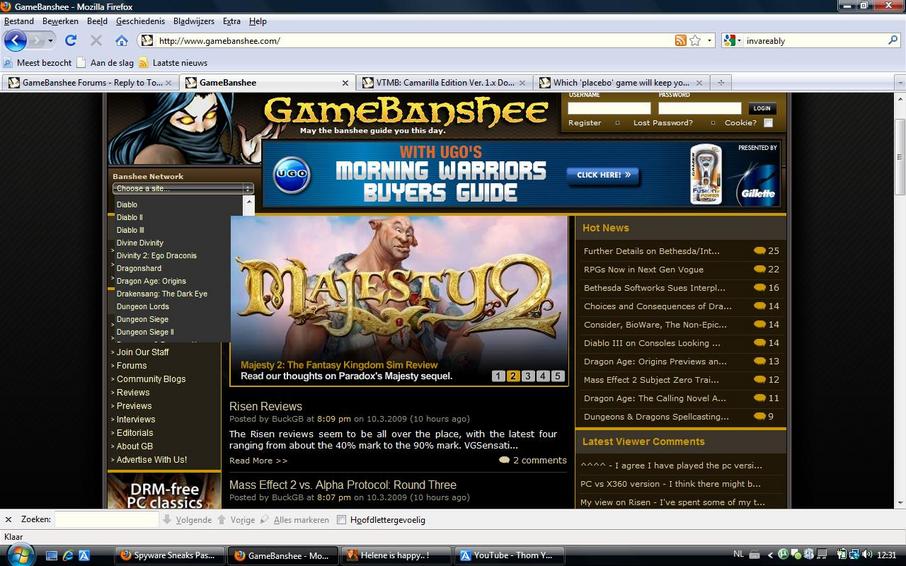This screenshot has height=566, width=906.
Task: Click the Stop loading X button
Action: click(96, 40)
